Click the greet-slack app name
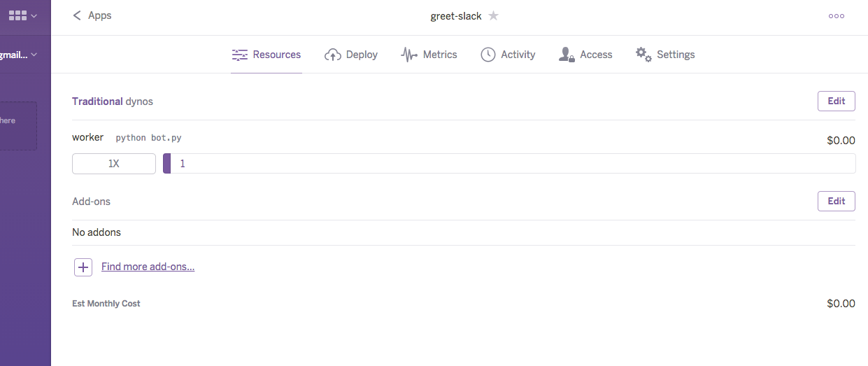 456,15
